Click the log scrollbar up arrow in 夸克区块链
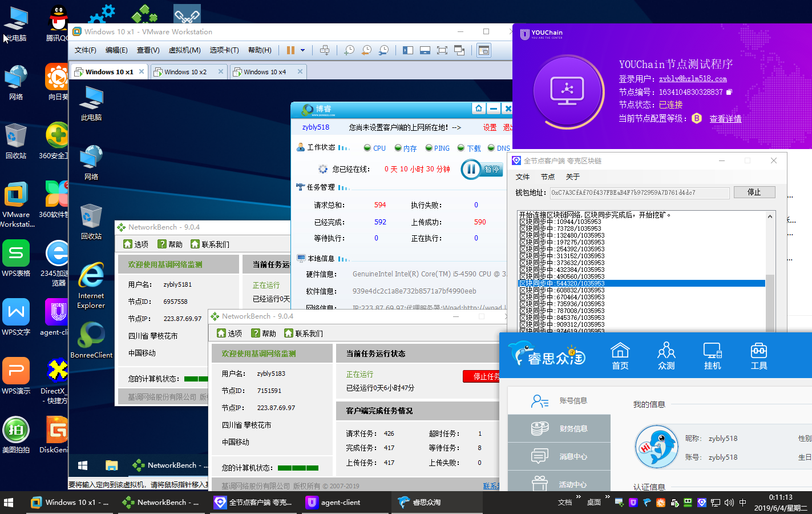This screenshot has width=812, height=514. click(770, 216)
